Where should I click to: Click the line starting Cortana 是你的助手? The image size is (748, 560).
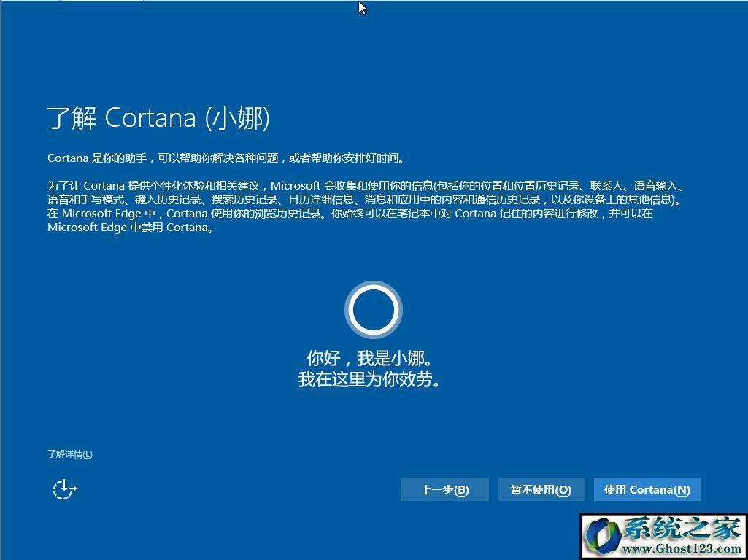pos(227,158)
